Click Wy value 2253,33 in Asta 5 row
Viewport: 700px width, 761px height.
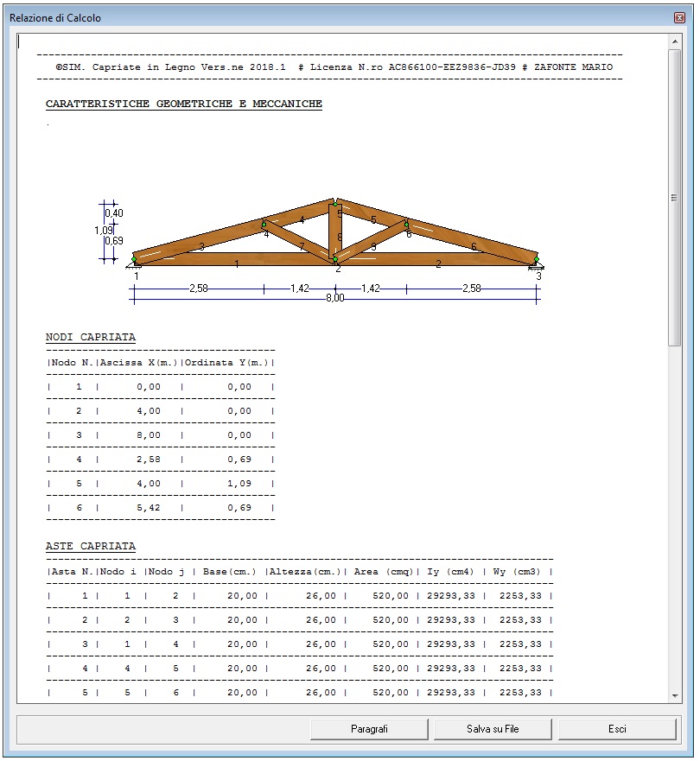click(x=520, y=693)
